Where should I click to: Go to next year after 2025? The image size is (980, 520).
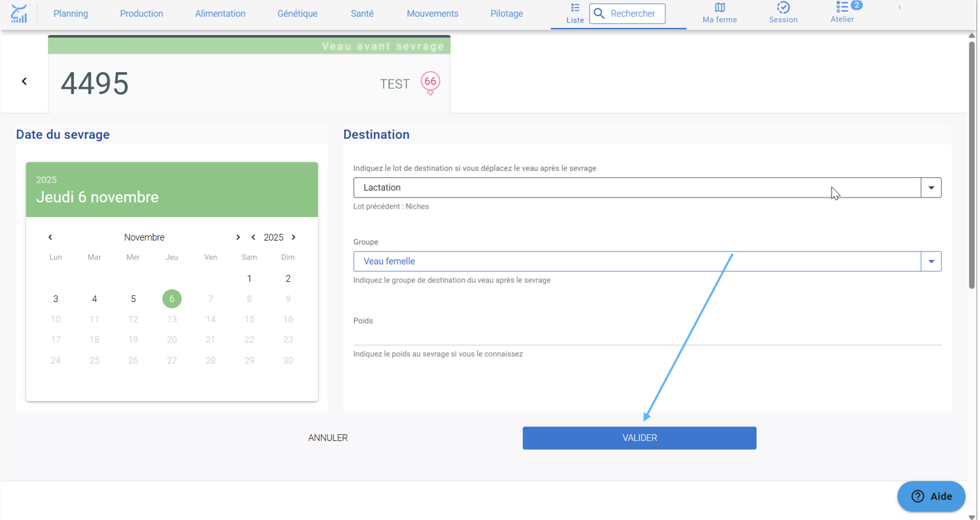(x=294, y=237)
